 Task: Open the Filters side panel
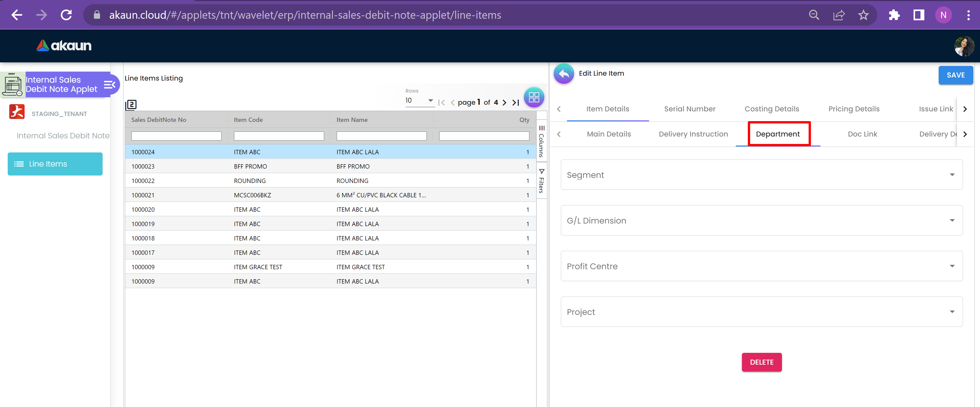click(x=541, y=181)
